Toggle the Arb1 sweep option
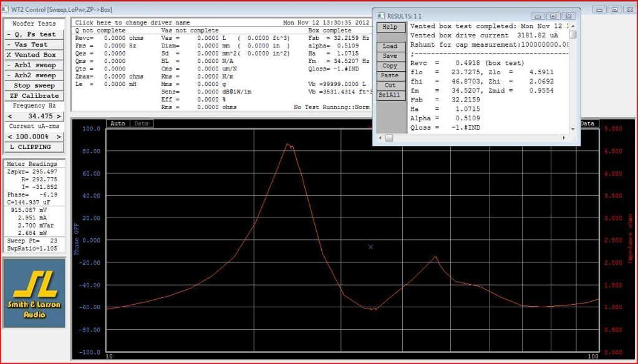638x364 pixels. pos(34,65)
